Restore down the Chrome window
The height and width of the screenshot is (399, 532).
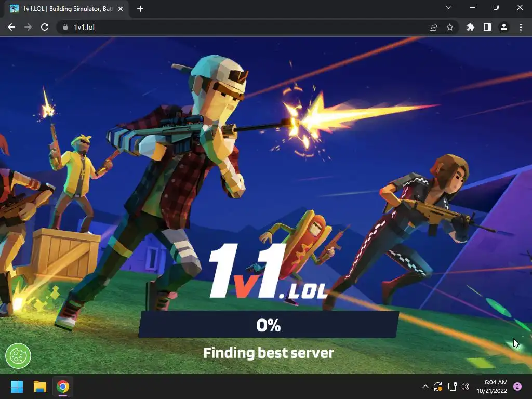click(496, 7)
